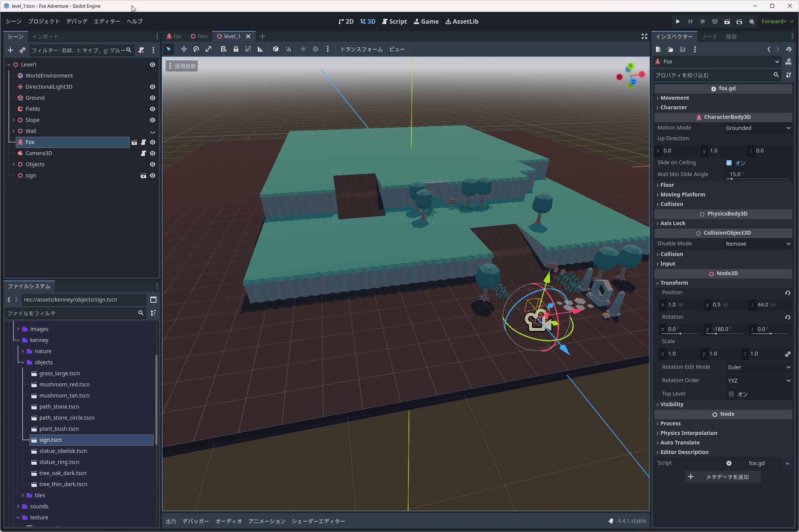Expand the Visibility section in inspector
Viewport: 799px width, 532px height.
point(672,404)
